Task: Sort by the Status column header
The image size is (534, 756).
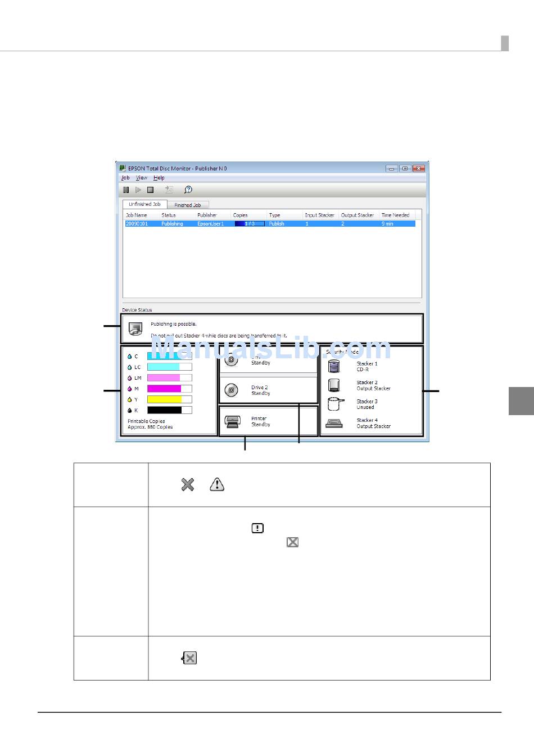Action: point(169,215)
